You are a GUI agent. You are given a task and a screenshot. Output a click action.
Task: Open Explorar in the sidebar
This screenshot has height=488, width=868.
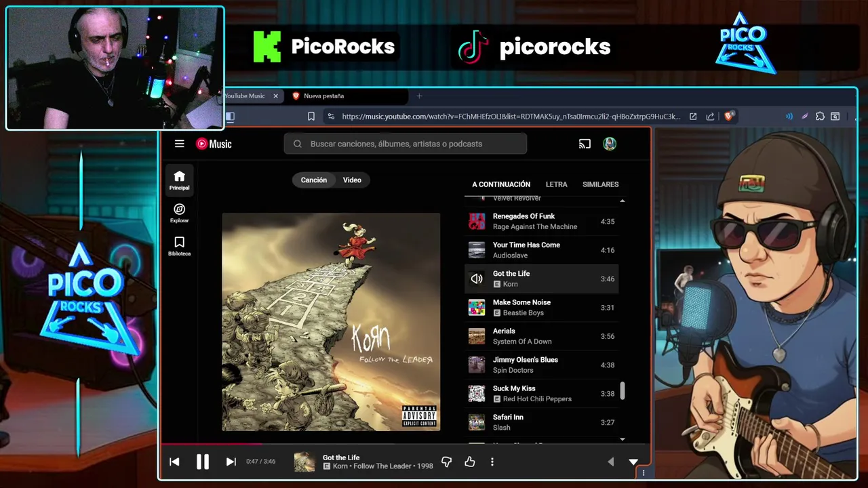tap(180, 213)
